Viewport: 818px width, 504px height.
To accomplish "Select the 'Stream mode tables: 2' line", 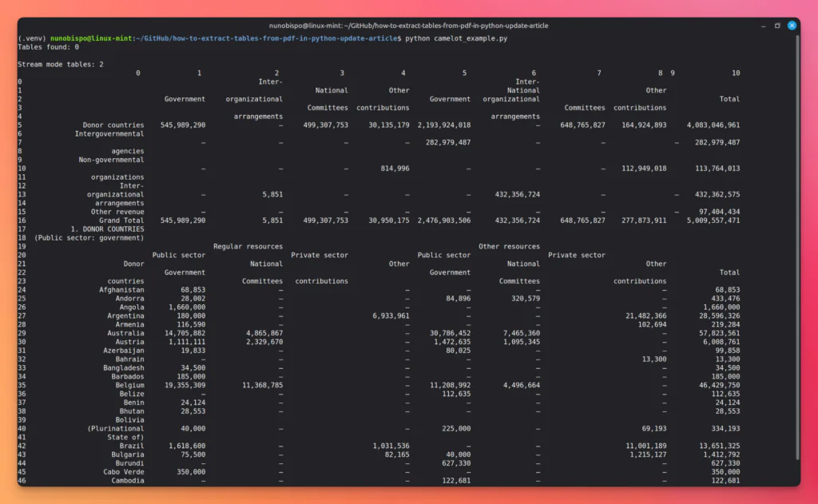I will point(61,64).
